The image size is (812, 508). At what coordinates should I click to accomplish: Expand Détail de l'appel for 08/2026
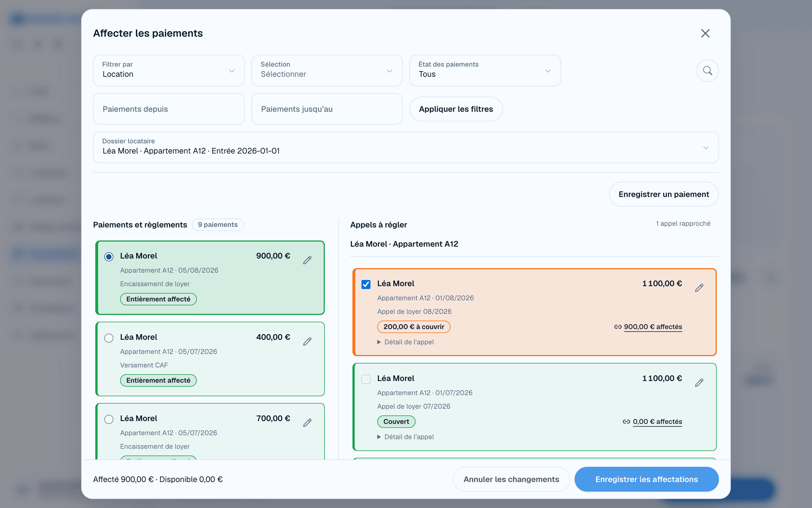[405, 342]
